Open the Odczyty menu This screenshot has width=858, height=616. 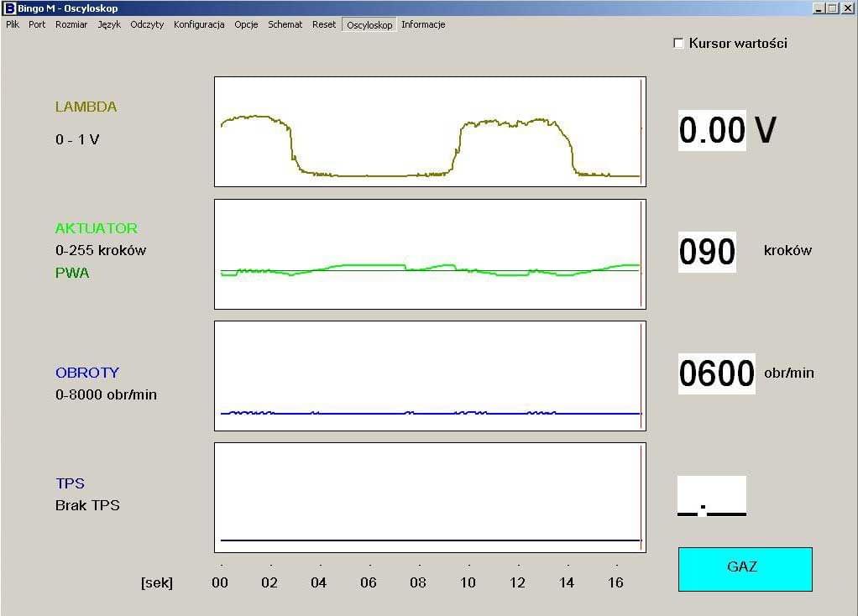147,24
